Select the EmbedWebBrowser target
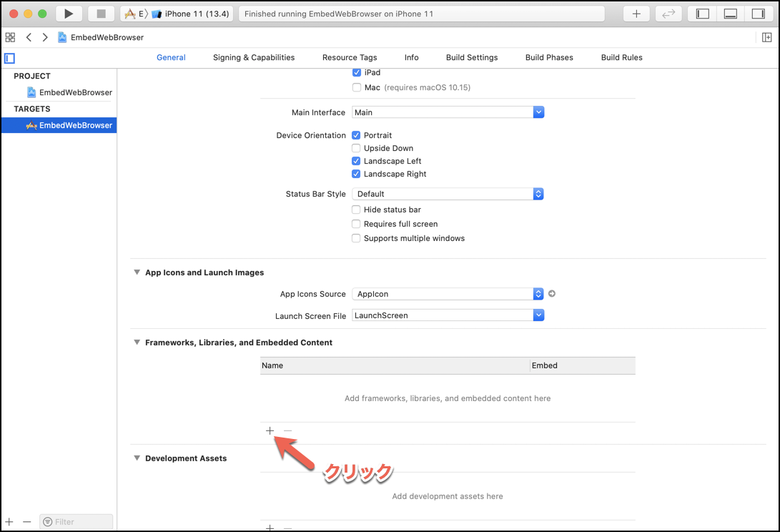780x532 pixels. click(x=59, y=125)
